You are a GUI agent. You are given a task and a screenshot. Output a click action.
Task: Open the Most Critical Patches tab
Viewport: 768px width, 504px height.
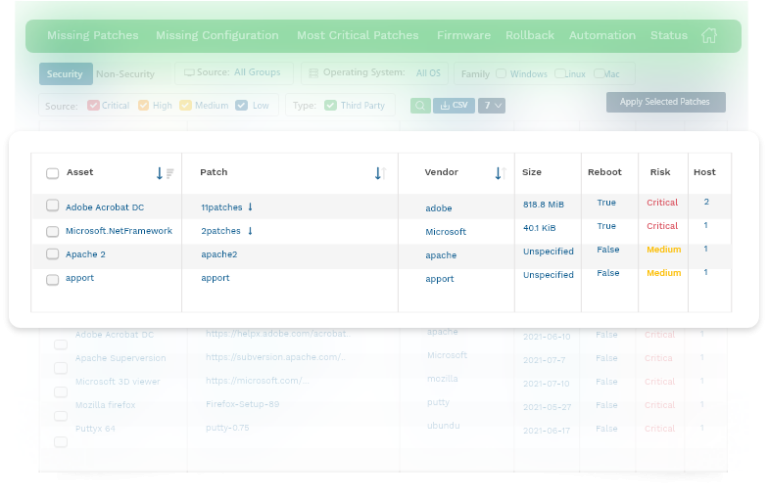click(x=358, y=35)
